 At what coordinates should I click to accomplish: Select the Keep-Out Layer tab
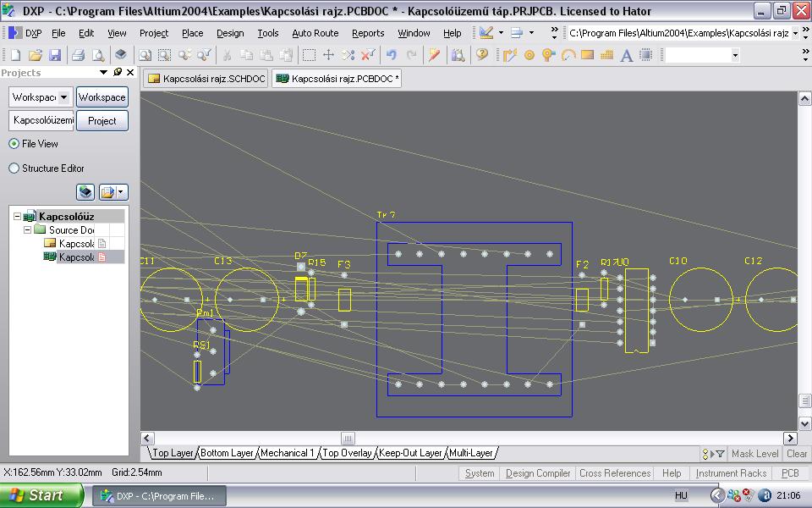[x=410, y=453]
